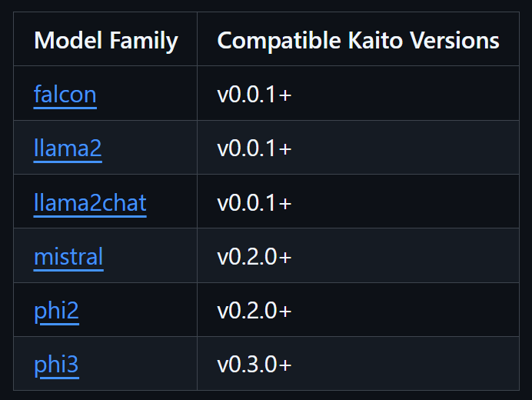Screen dimensions: 532x400
Task: Open the falcon model family link
Action: [65, 95]
